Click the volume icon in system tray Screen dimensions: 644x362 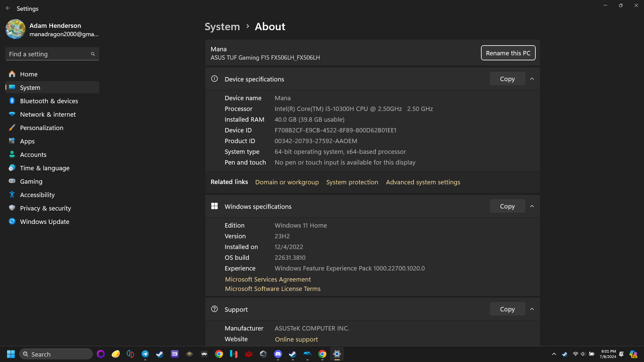click(583, 354)
